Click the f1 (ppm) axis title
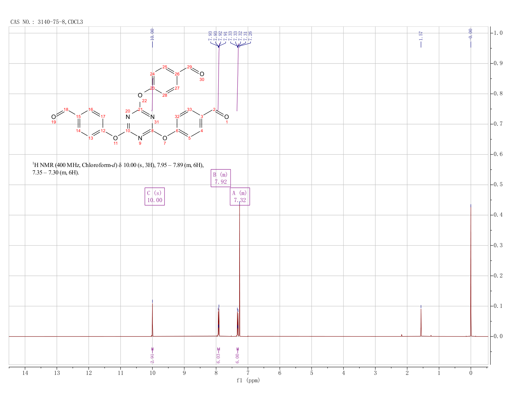 (x=248, y=380)
